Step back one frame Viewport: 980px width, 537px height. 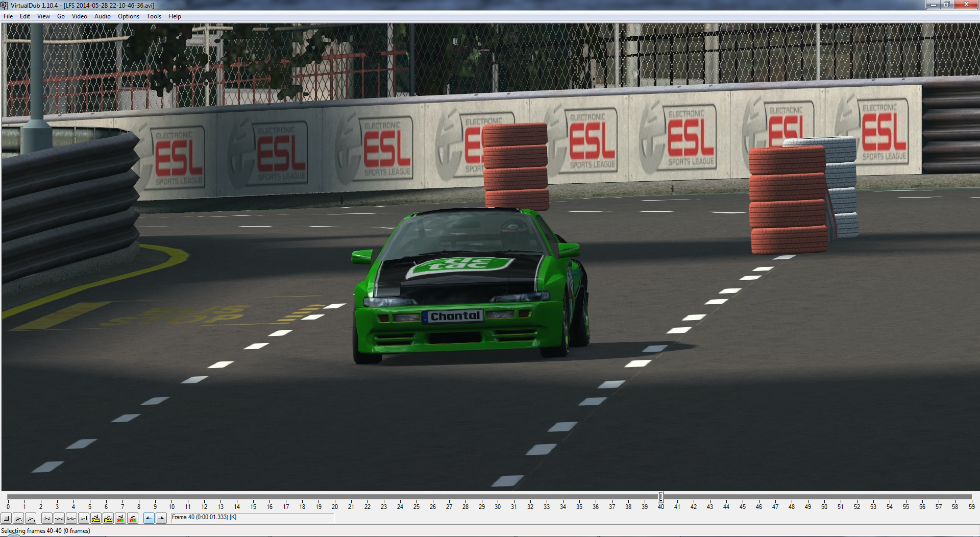(59, 519)
